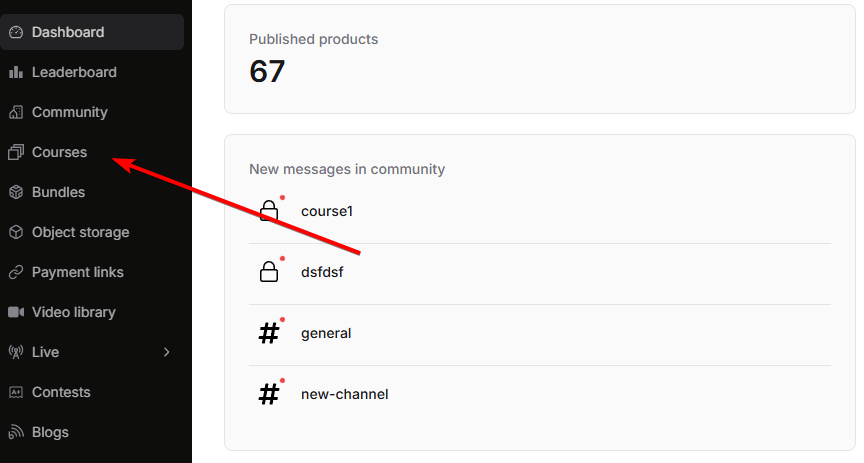Click the Object storage cube icon
Image resolution: width=864 pixels, height=463 pixels.
coord(15,232)
